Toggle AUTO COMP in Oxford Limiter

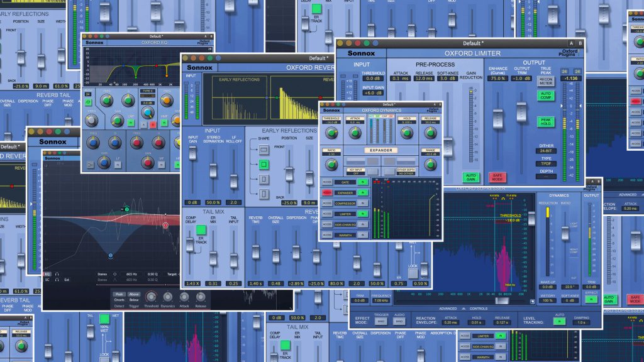[x=545, y=96]
